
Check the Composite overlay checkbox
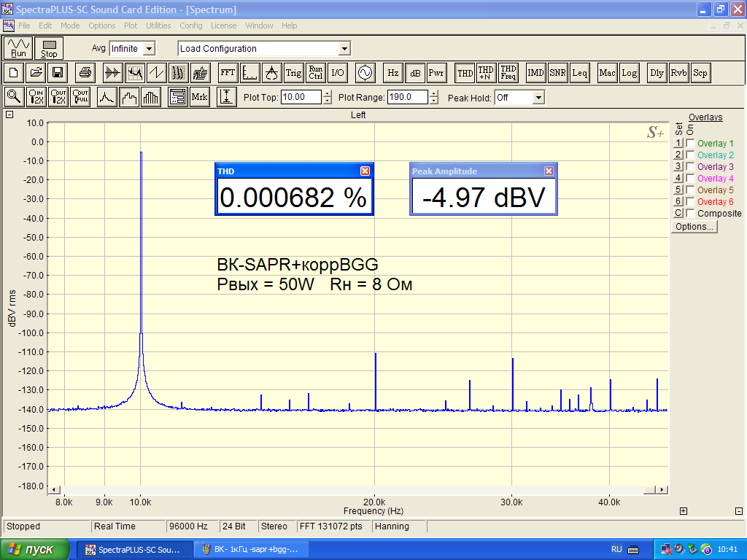point(690,214)
